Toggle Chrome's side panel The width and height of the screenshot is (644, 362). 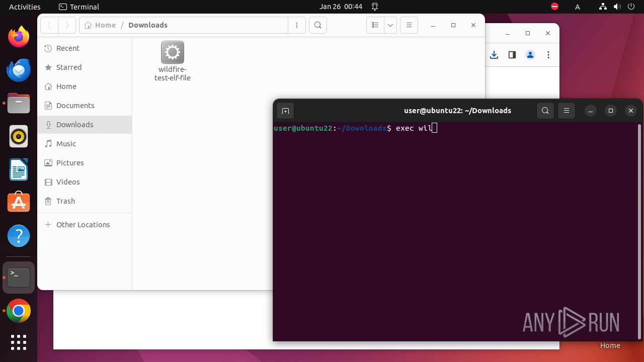[x=512, y=55]
